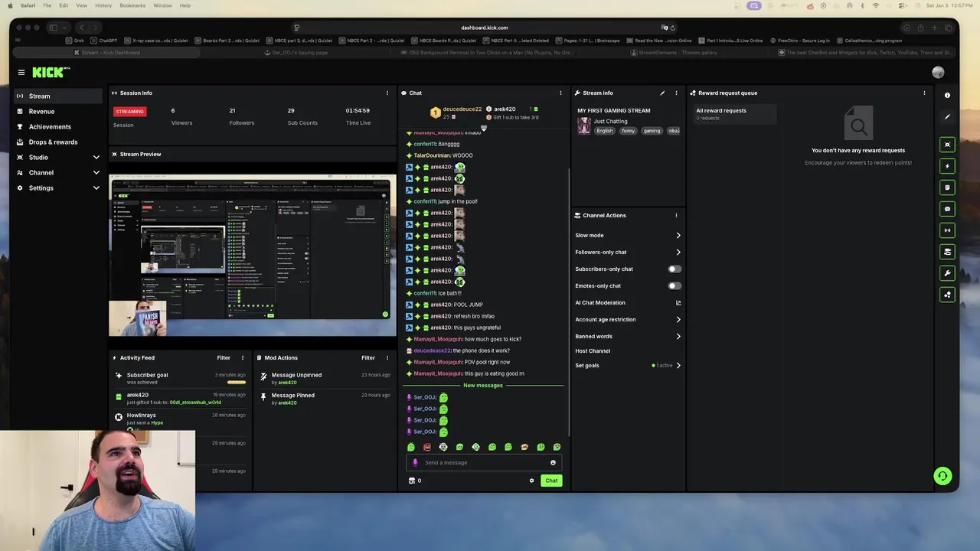Open the profile avatar menu

pos(938,73)
